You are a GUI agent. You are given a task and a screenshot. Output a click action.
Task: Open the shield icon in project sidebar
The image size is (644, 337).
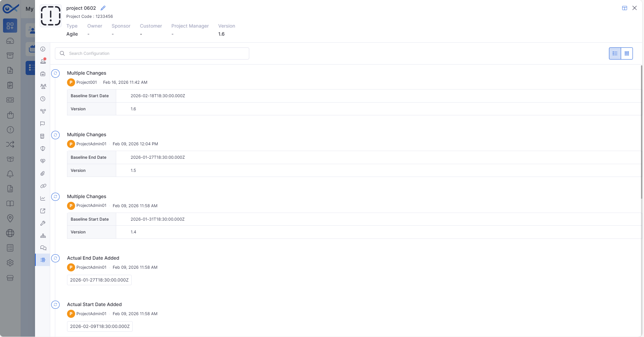coord(43,149)
